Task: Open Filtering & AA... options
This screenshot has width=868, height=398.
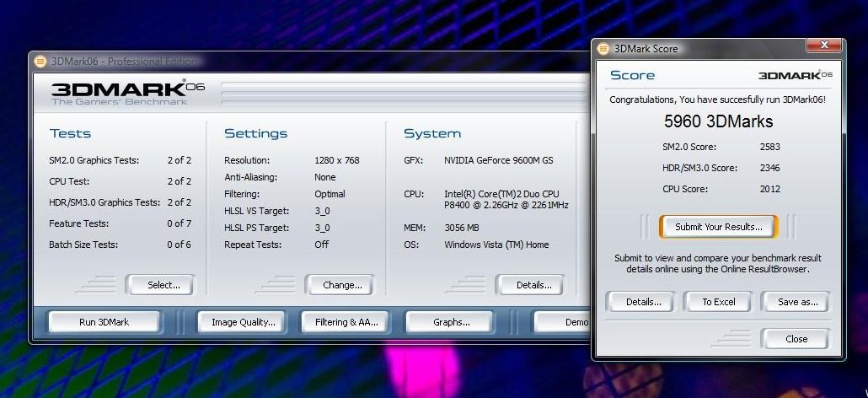Action: 345,321
